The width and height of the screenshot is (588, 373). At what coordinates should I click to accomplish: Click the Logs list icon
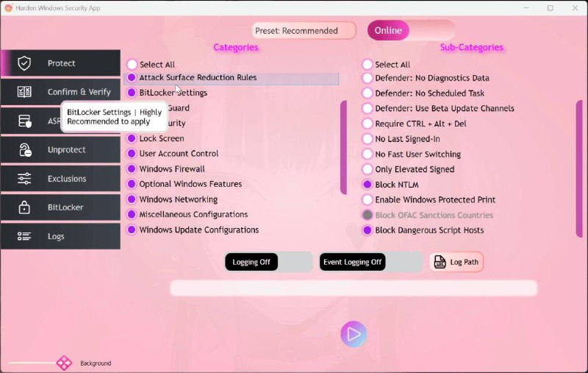pyautogui.click(x=24, y=236)
